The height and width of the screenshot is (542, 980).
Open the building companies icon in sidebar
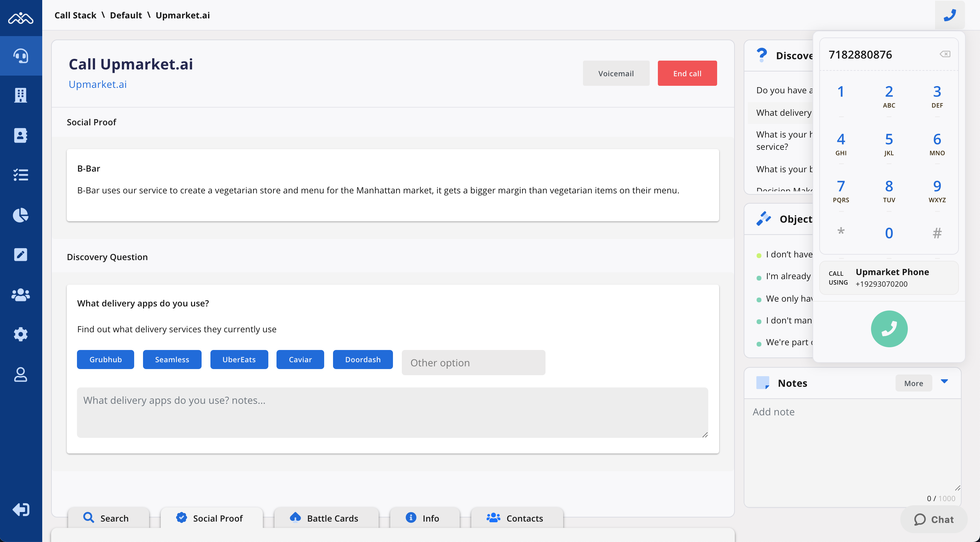(x=20, y=95)
